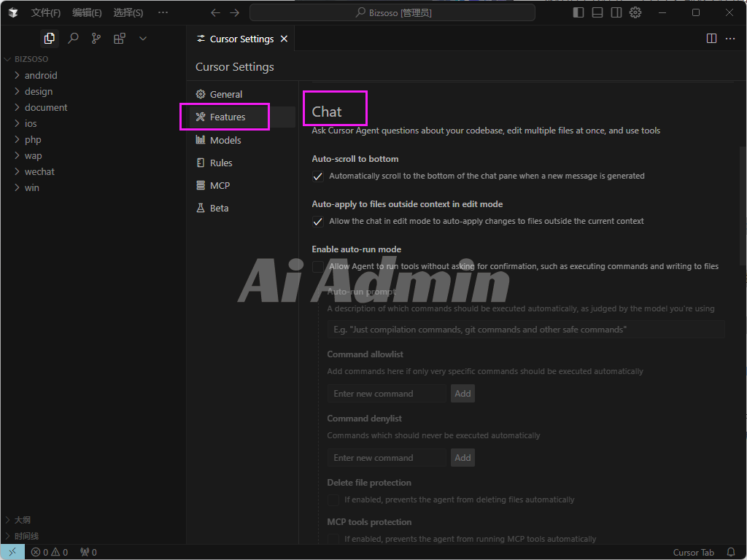Image resolution: width=747 pixels, height=560 pixels.
Task: Open remote window status bar icon
Action: [13, 553]
